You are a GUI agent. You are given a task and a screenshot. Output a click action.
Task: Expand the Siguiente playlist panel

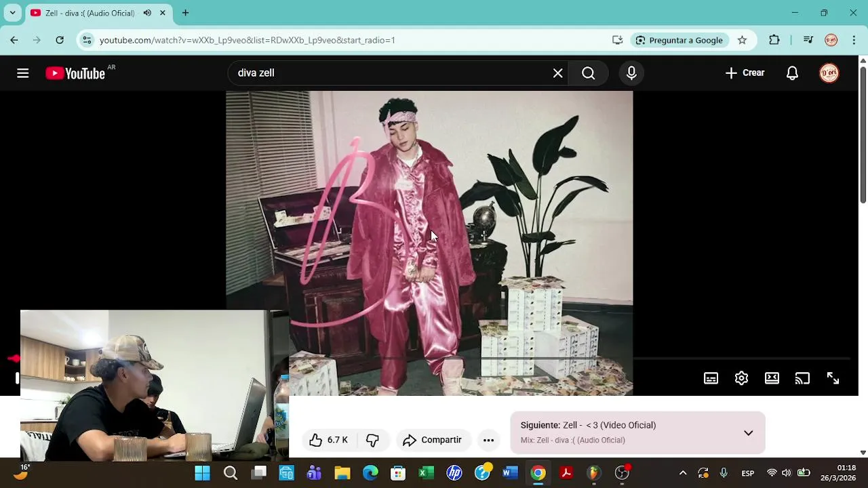pos(748,433)
